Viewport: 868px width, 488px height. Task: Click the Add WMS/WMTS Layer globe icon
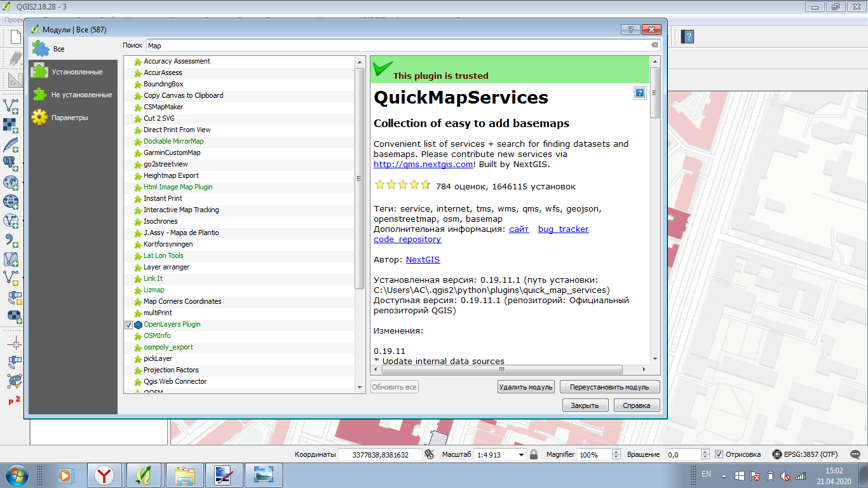11,182
